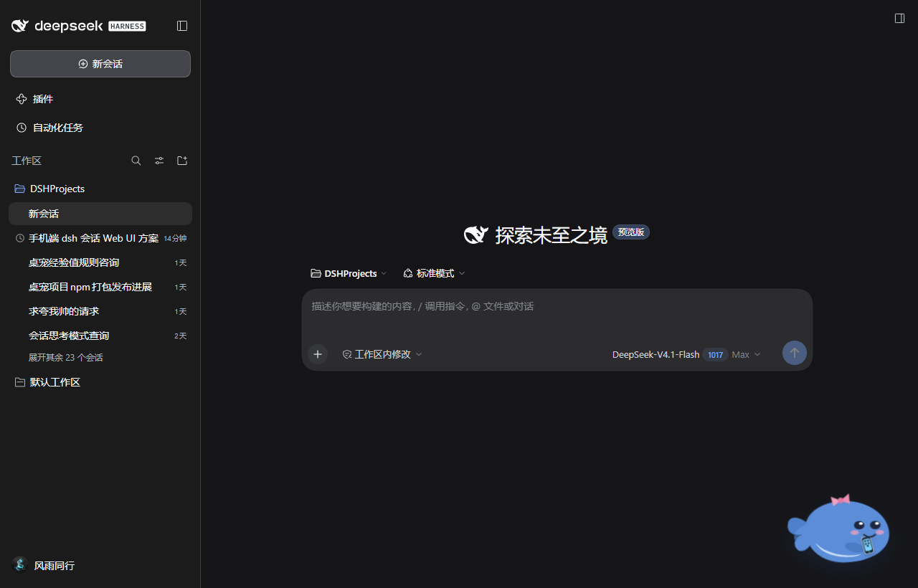Click the DeepSeek whale logo in sidebar

20,26
